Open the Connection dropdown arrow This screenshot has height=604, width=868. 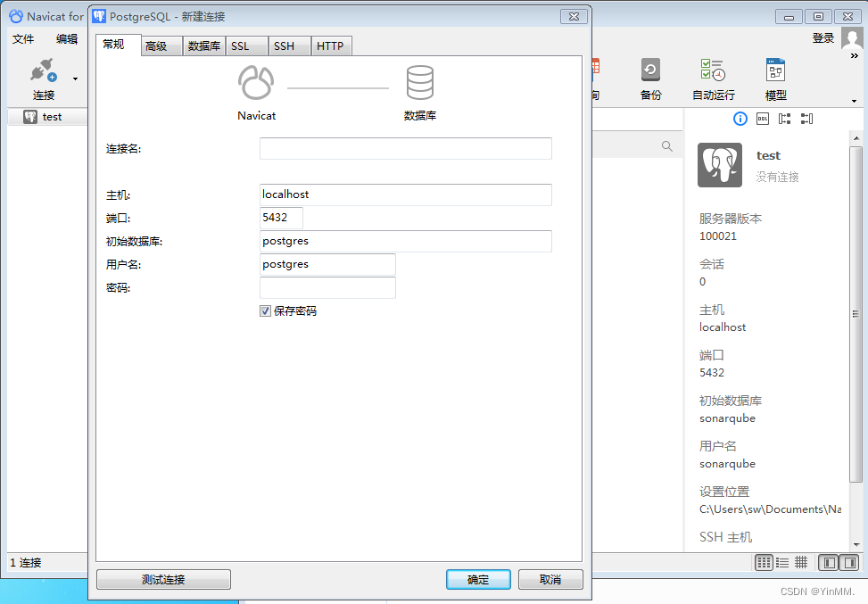75,79
